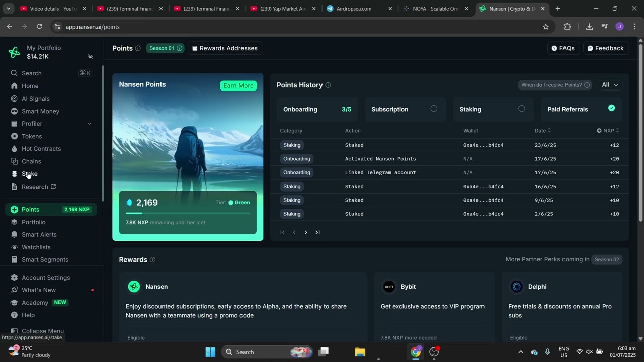
Task: Click the Delphi logo
Action: click(517, 287)
